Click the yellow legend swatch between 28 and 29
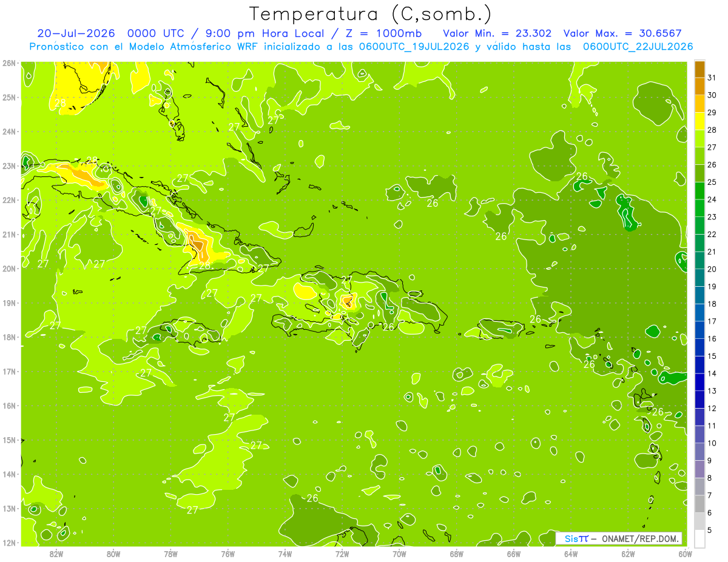The height and width of the screenshot is (562, 728). 699,121
